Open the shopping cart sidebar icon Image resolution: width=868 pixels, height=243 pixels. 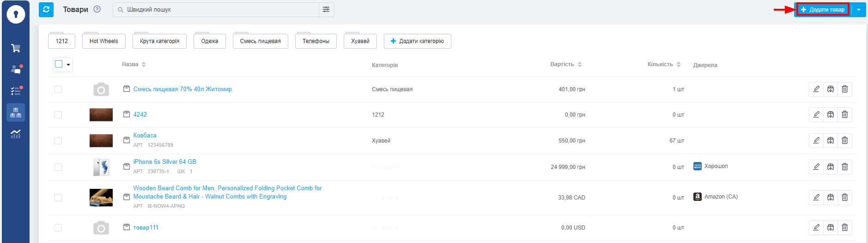16,48
